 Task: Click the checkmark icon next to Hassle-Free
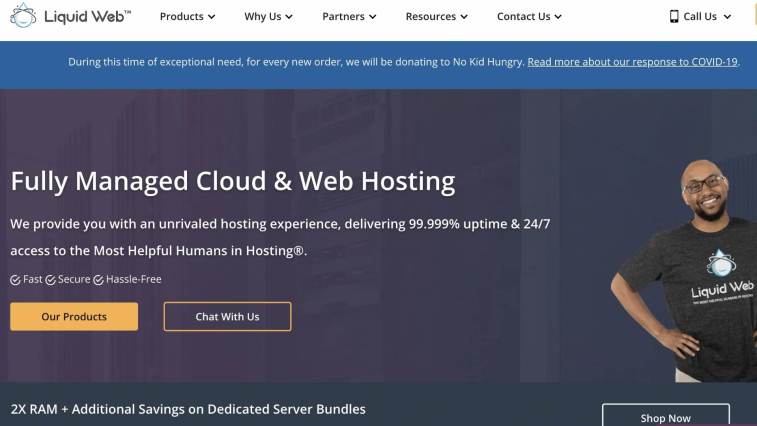coord(98,280)
